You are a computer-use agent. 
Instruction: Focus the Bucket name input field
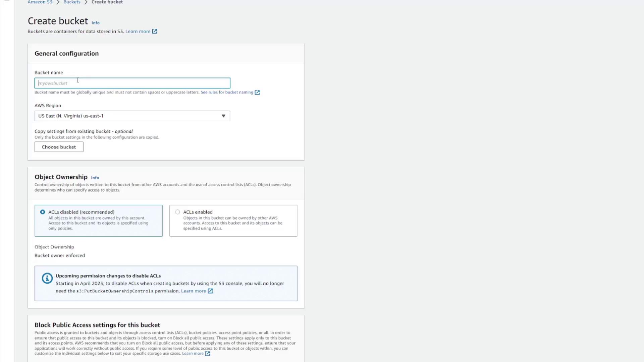tap(132, 83)
